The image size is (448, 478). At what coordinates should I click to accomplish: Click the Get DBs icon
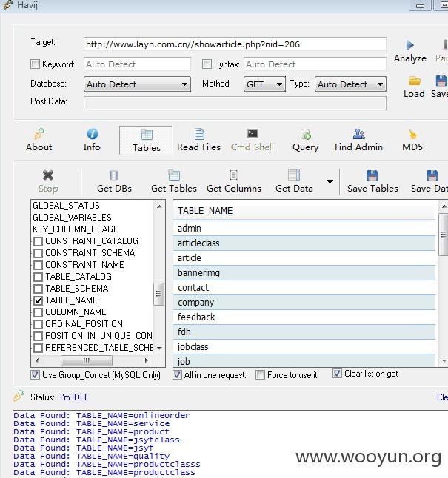pyautogui.click(x=114, y=175)
